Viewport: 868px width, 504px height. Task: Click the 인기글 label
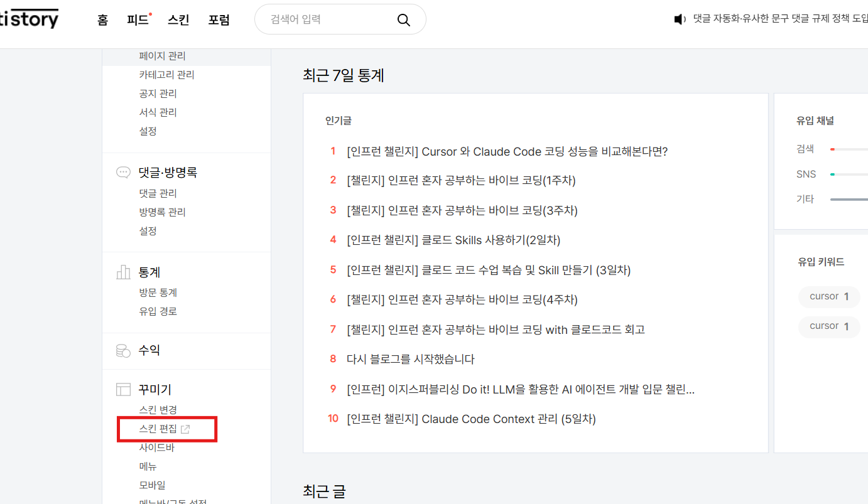point(338,121)
